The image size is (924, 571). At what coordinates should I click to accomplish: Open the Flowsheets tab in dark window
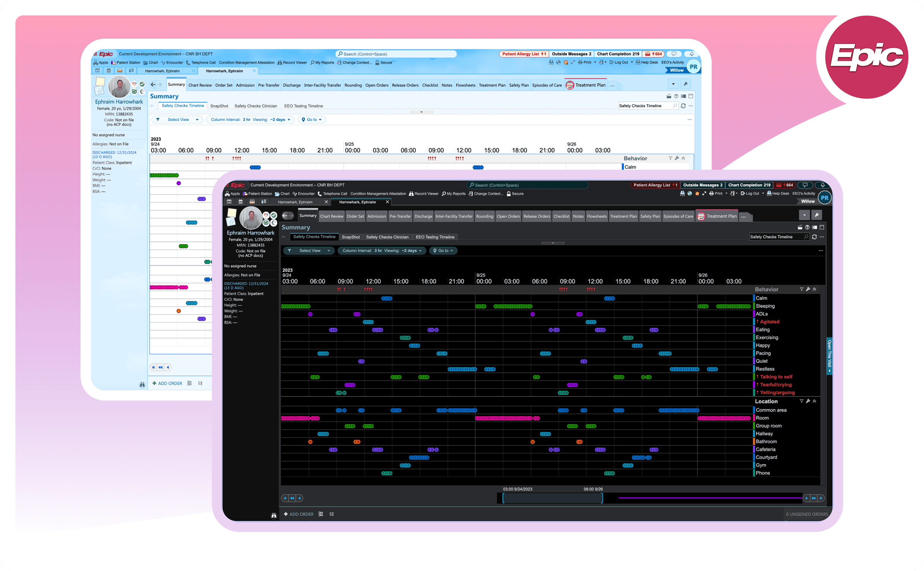tap(597, 216)
